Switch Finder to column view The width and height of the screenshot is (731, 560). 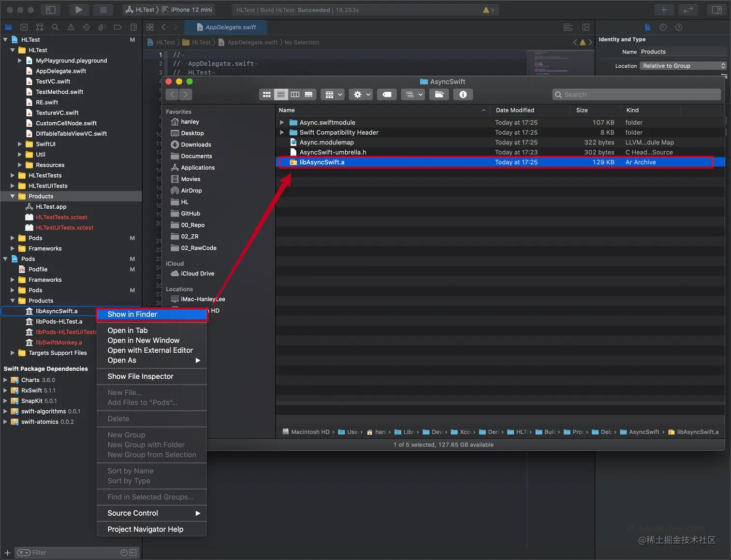[x=295, y=95]
